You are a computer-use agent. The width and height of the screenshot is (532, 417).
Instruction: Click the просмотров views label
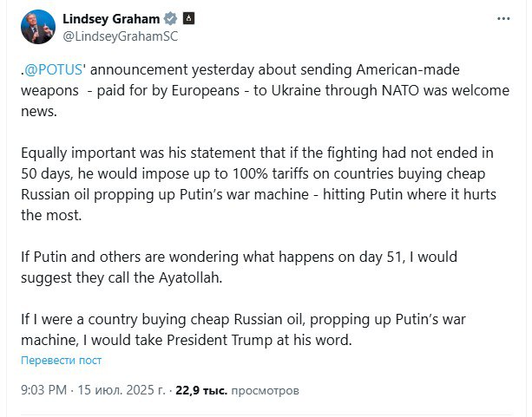pyautogui.click(x=265, y=390)
